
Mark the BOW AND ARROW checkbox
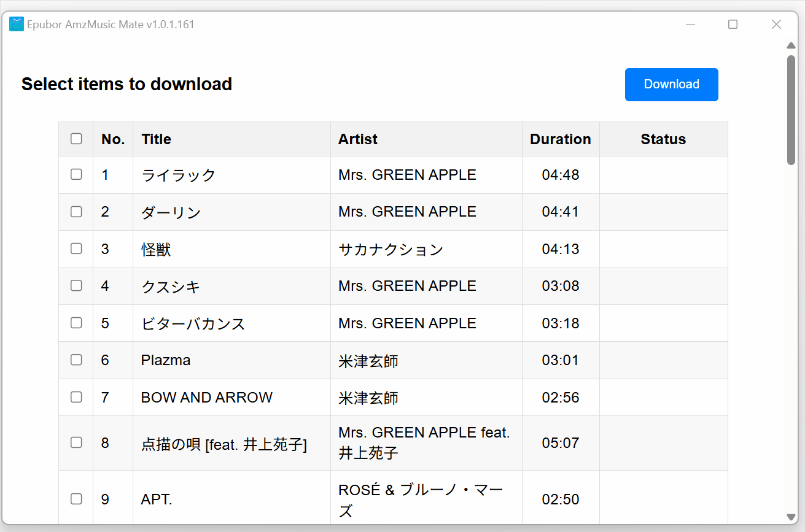point(76,397)
